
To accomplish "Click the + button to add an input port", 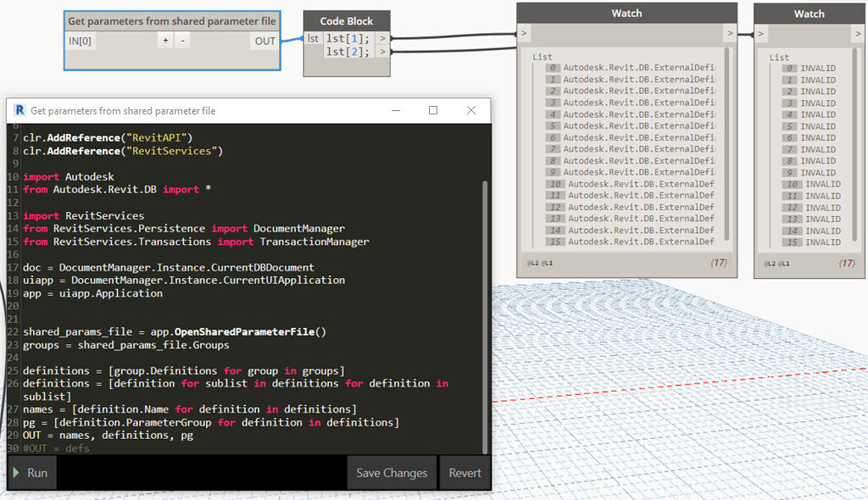I will (x=165, y=40).
